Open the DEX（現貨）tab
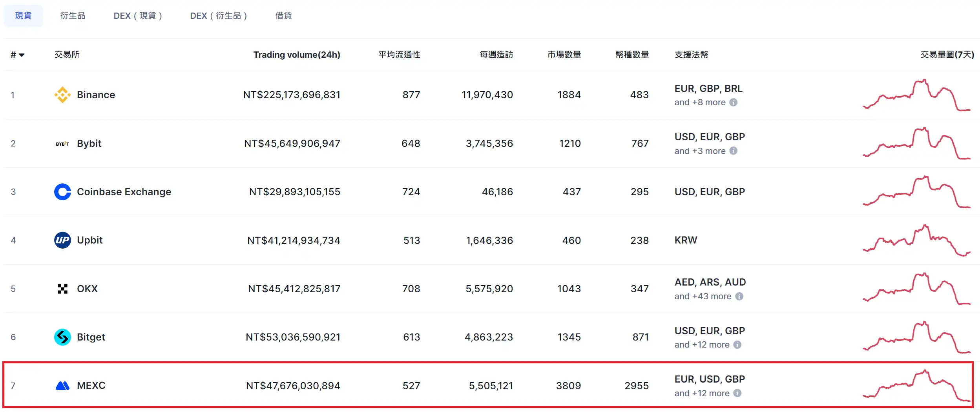 point(138,16)
